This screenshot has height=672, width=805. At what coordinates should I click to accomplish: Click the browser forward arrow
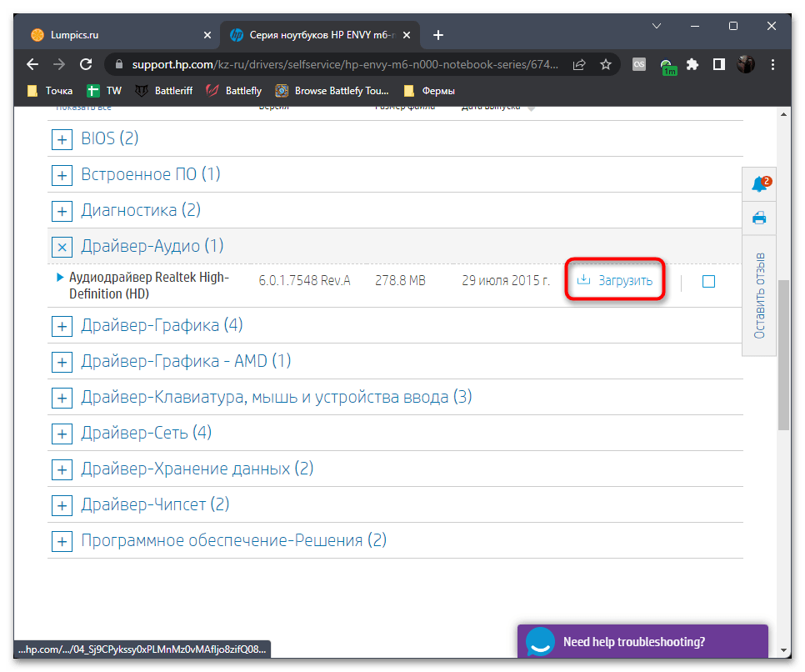coord(59,64)
